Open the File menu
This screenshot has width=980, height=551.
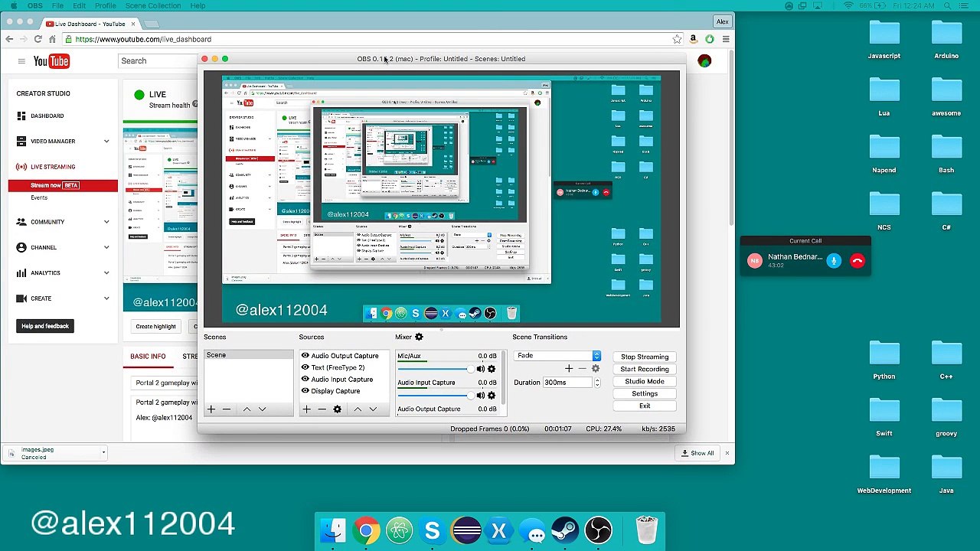(57, 5)
